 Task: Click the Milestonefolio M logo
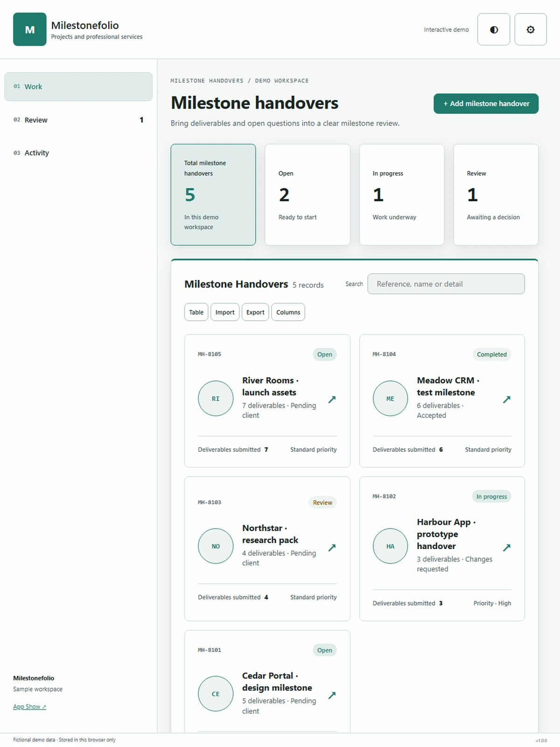pyautogui.click(x=30, y=29)
